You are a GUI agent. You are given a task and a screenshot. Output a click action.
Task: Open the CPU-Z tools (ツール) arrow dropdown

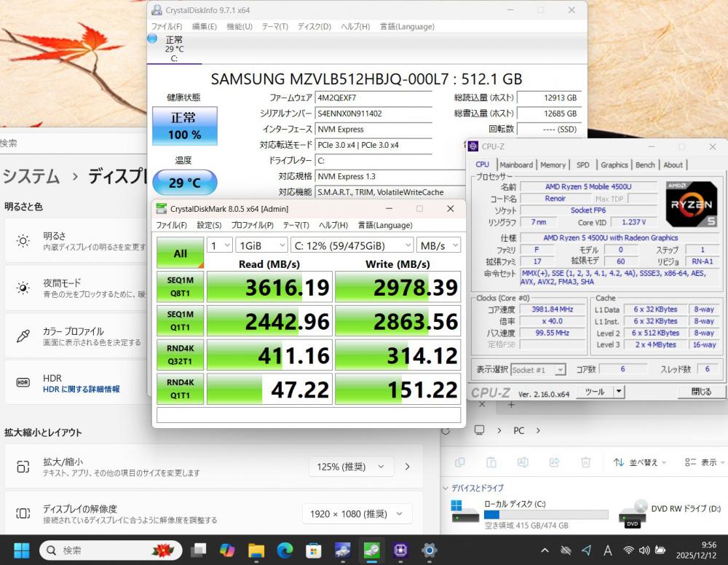pyautogui.click(x=619, y=392)
